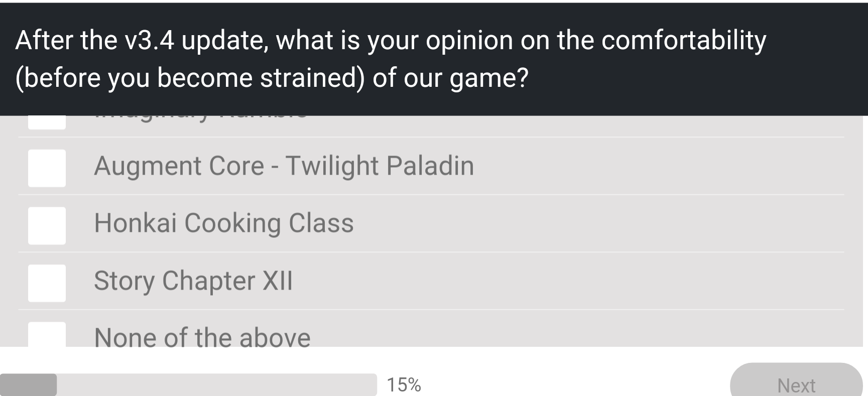Screen dimensions: 868x396
Task: Click the word "comfortability" in the question
Action: (x=684, y=41)
